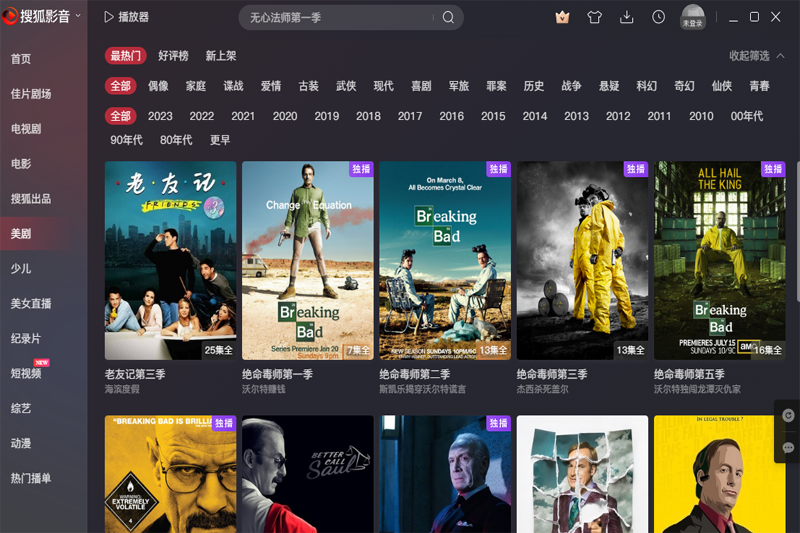The height and width of the screenshot is (533, 800).
Task: Open the 绝命毒师第二季 poster
Action: 445,261
